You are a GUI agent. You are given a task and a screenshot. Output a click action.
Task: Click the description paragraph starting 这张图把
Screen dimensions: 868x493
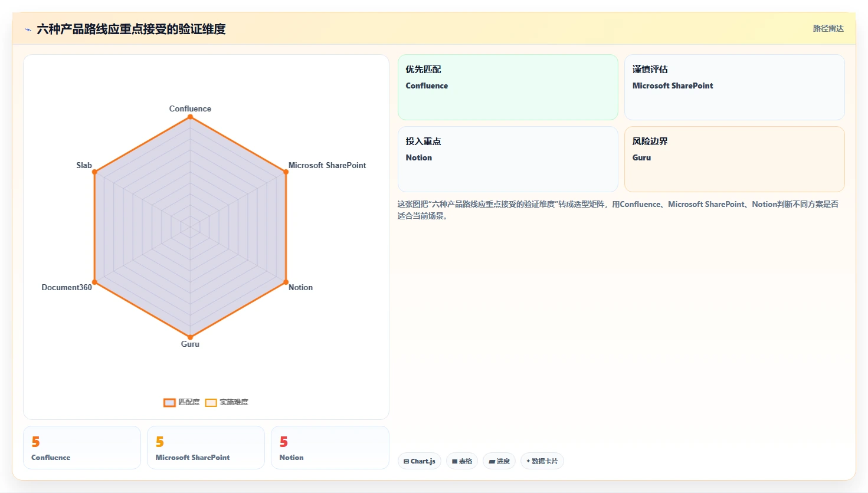pos(618,210)
